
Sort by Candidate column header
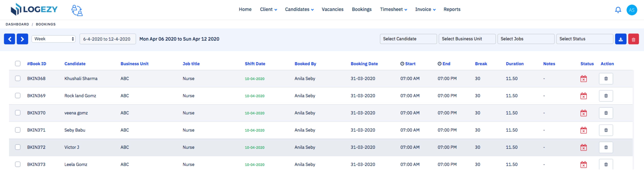[x=75, y=64]
